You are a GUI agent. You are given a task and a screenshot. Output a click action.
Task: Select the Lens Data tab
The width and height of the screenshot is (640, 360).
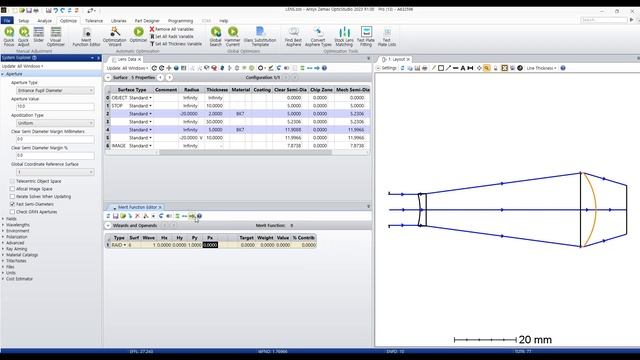coord(127,59)
